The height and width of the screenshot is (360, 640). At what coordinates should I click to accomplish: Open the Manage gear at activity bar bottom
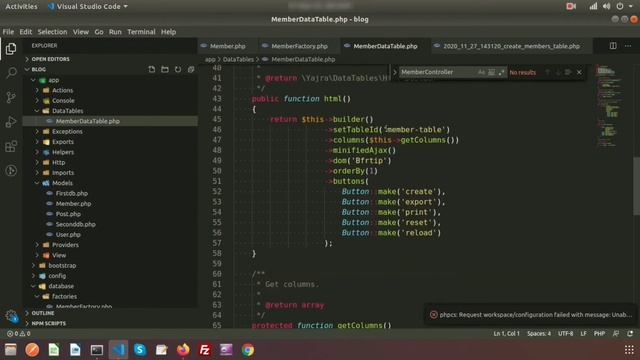(x=11, y=316)
